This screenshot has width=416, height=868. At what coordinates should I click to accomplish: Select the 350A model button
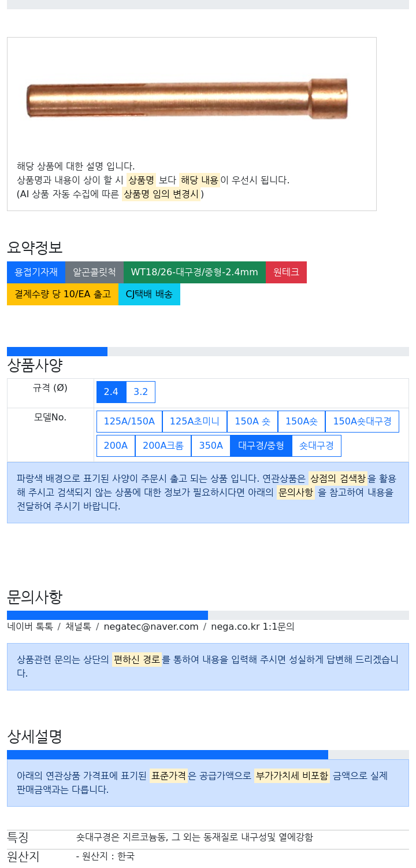211,446
